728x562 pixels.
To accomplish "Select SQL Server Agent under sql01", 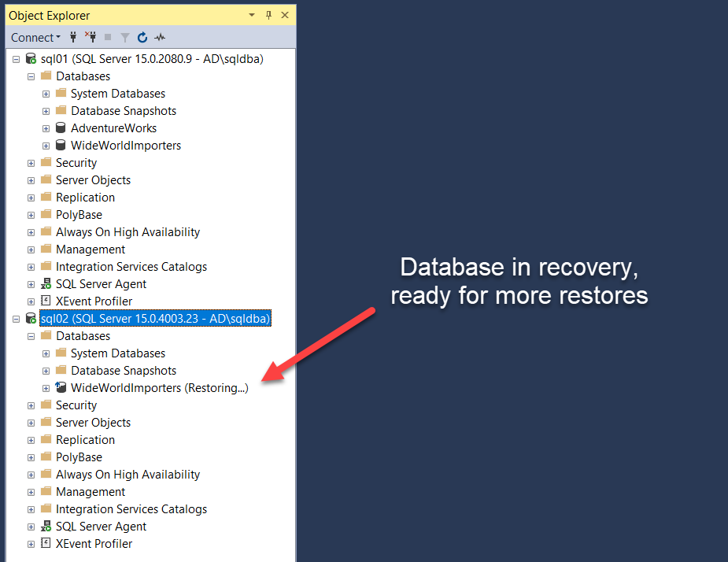I will tap(101, 284).
